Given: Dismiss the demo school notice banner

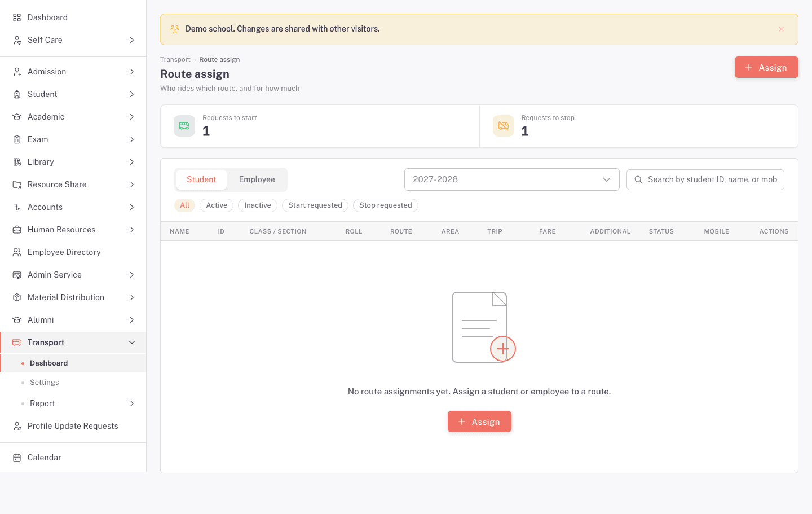Looking at the screenshot, I should [x=781, y=29].
